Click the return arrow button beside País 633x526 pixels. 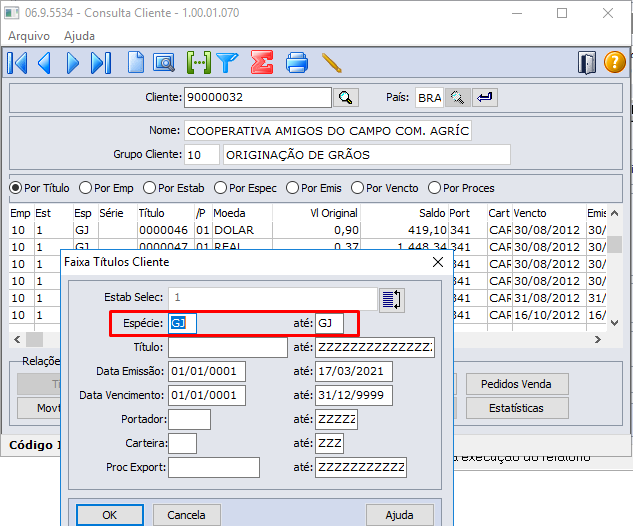(485, 98)
